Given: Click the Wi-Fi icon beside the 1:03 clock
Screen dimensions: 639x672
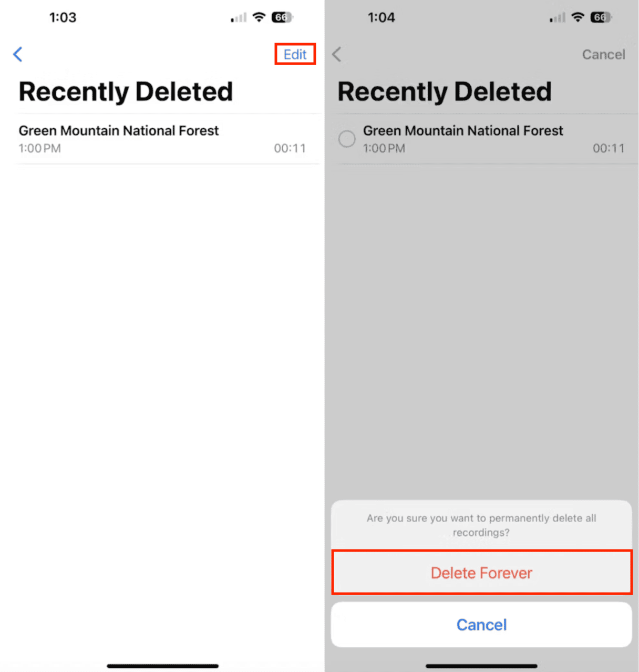Looking at the screenshot, I should [259, 17].
